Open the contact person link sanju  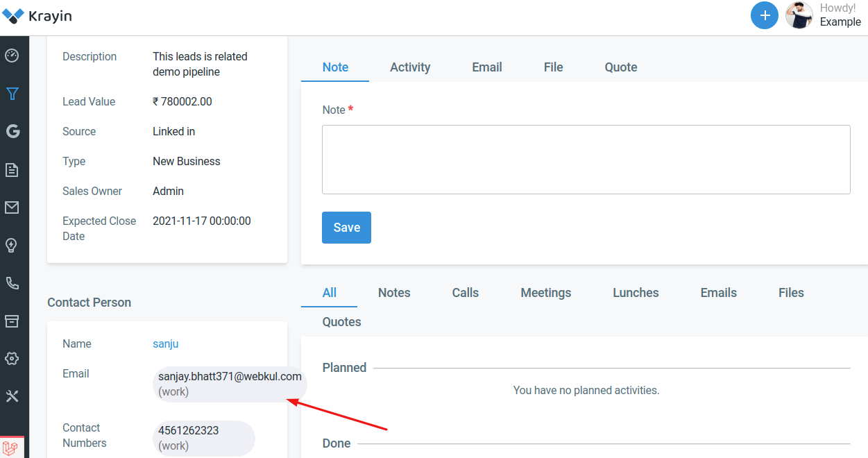pos(165,343)
